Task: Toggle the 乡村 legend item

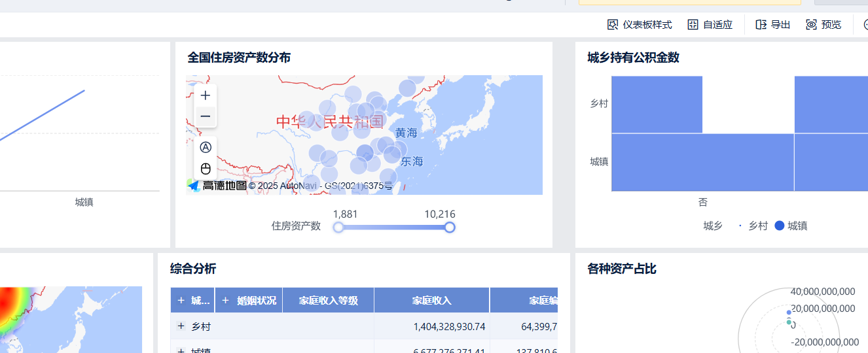Action: (753, 226)
